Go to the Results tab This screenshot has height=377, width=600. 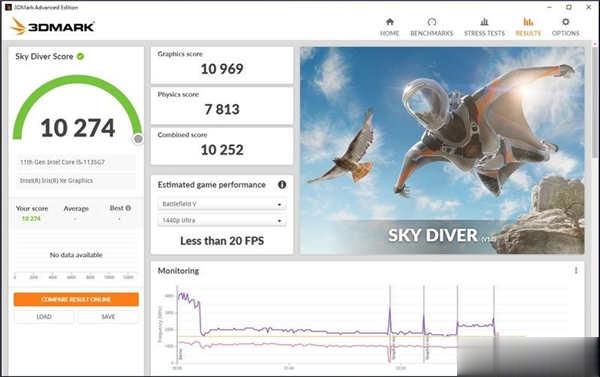click(528, 27)
